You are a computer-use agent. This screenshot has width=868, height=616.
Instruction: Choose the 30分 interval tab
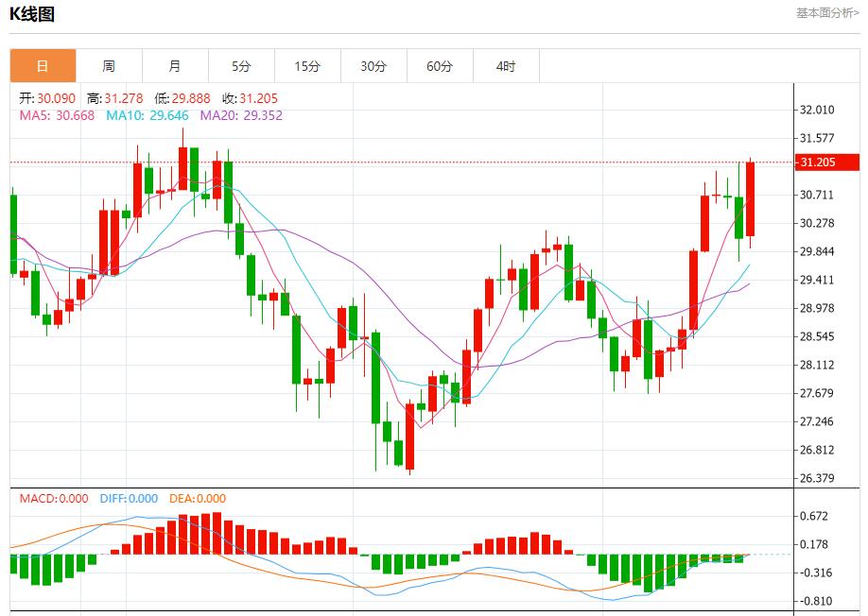pos(373,66)
